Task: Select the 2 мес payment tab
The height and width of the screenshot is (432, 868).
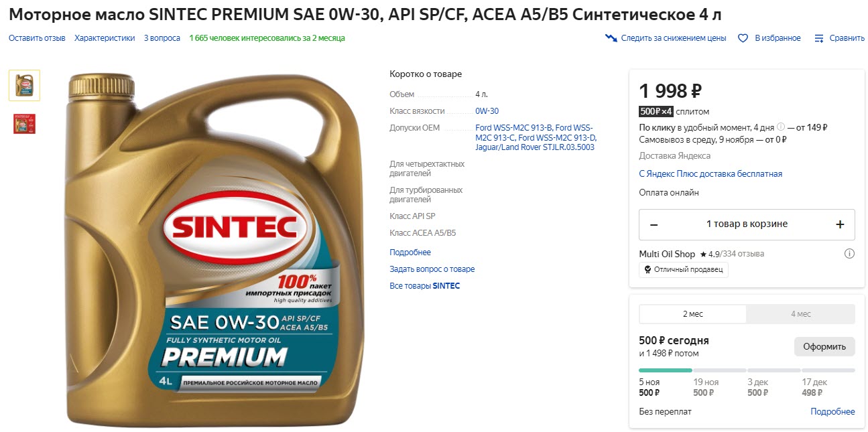Action: point(692,314)
